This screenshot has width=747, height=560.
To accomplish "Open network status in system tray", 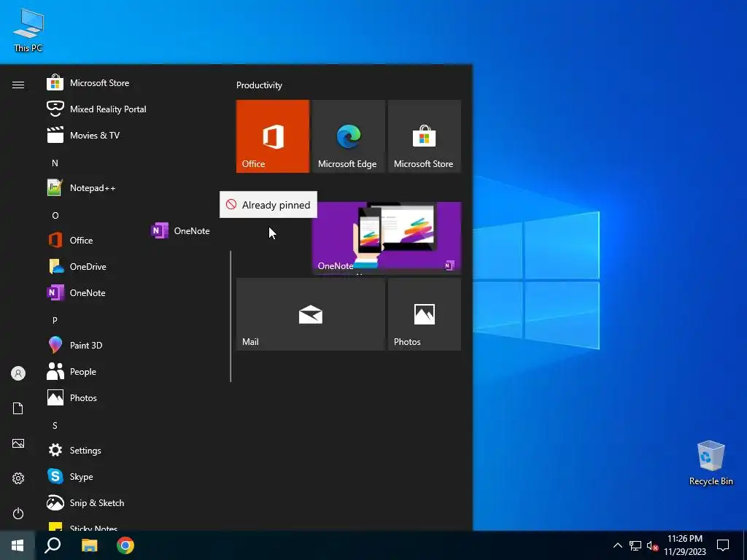I will [x=635, y=545].
